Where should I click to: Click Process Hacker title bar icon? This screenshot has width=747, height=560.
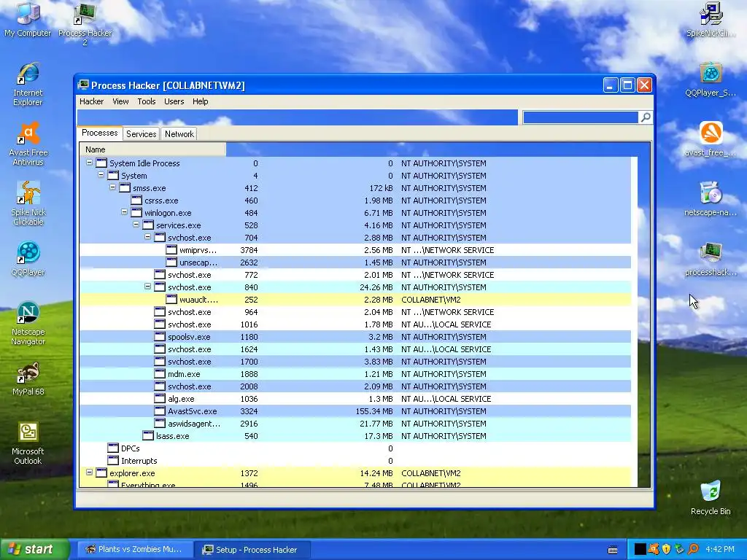coord(83,85)
